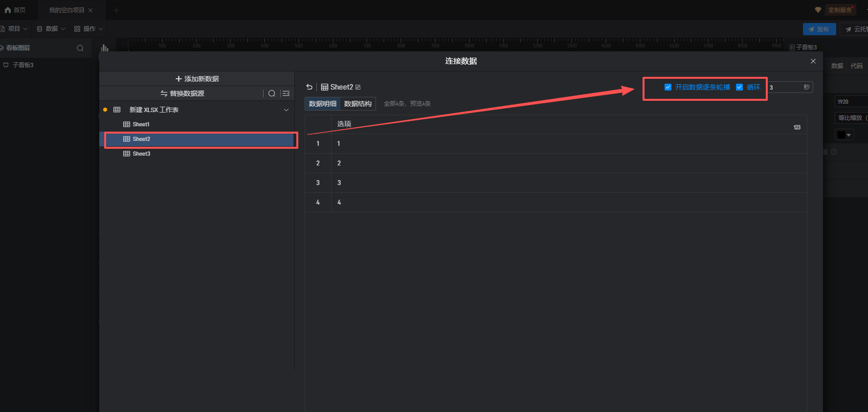The width and height of the screenshot is (868, 412).
Task: Click the seconds interval input field
Action: coord(785,87)
